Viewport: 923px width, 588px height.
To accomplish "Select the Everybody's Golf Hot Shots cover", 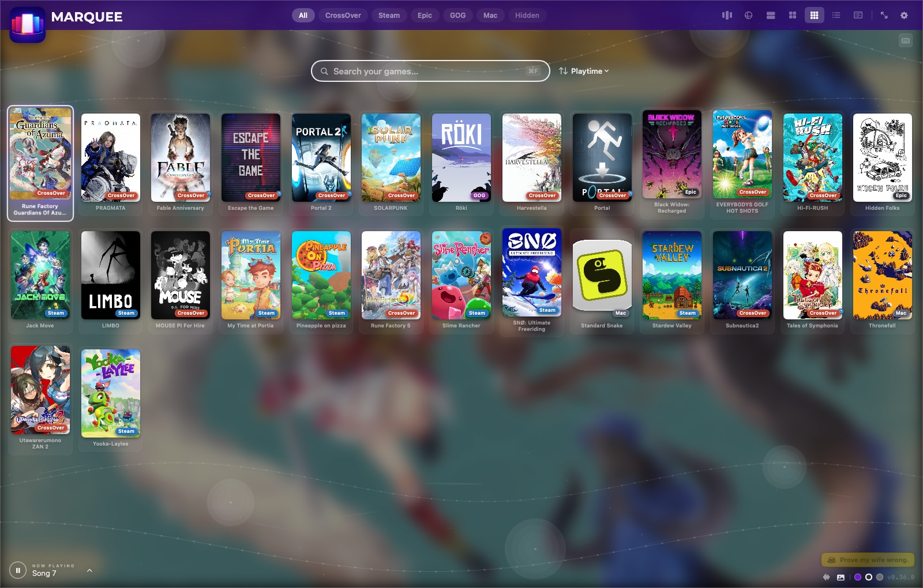I will pos(742,154).
